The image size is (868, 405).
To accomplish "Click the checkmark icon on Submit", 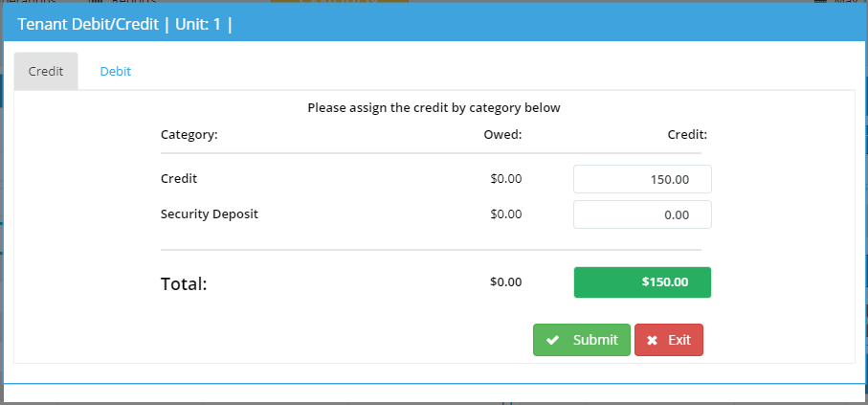I will tap(553, 340).
